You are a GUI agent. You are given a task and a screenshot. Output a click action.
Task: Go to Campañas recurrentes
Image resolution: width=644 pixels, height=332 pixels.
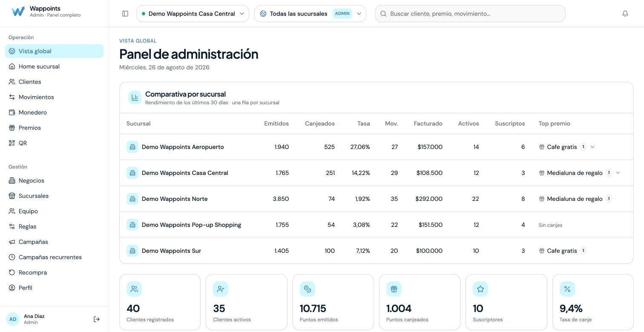click(54, 257)
